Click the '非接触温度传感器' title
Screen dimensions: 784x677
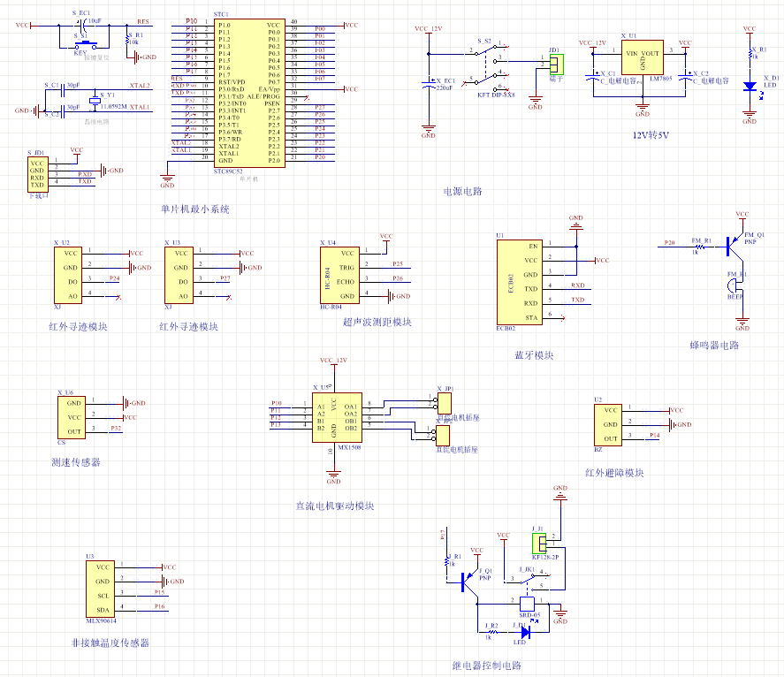pyautogui.click(x=110, y=643)
